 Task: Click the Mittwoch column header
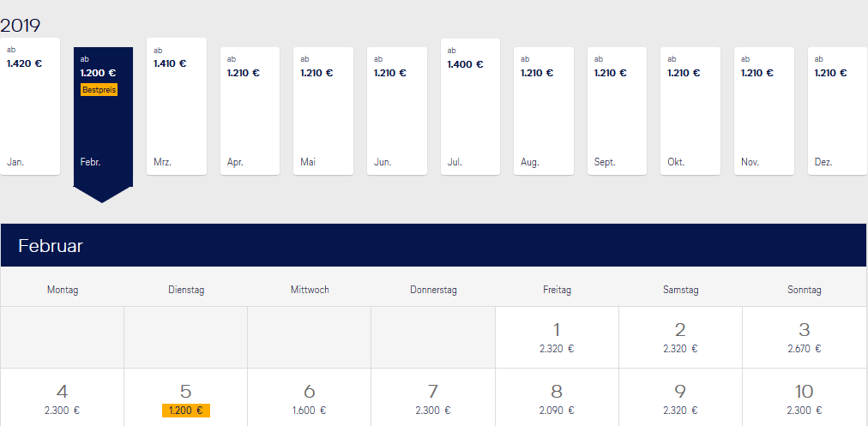310,290
